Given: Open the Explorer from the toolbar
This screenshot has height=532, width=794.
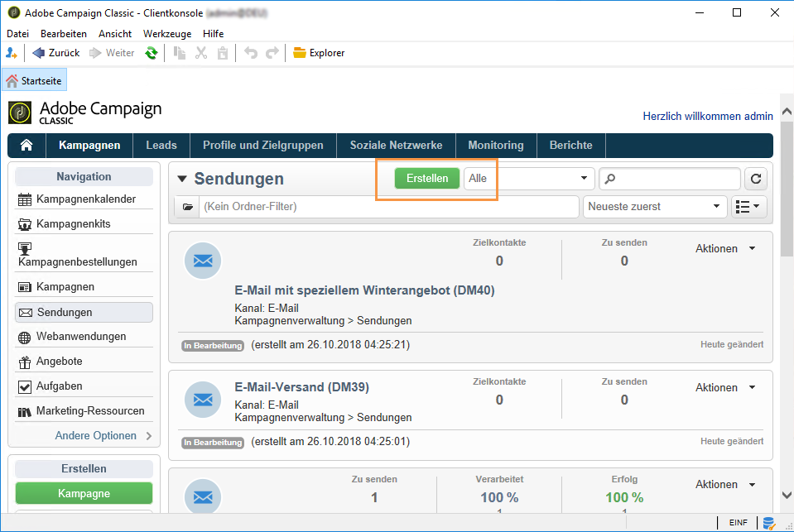Looking at the screenshot, I should pyautogui.click(x=319, y=53).
